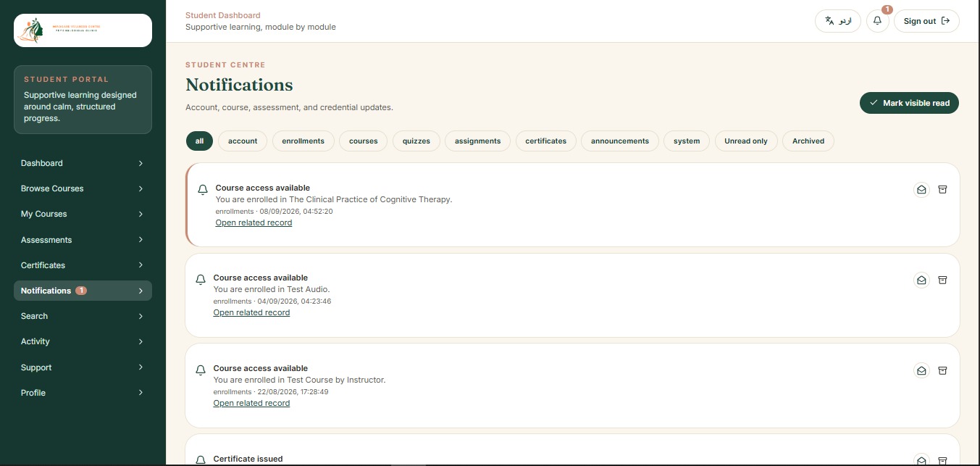Filter notifications by account
980x466 pixels.
tap(243, 141)
